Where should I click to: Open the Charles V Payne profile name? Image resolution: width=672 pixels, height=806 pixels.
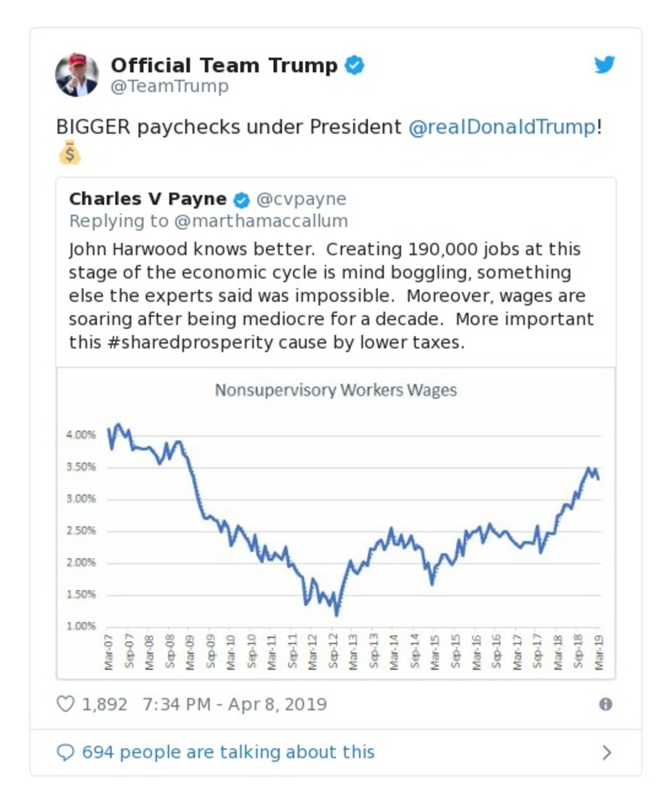[x=148, y=199]
